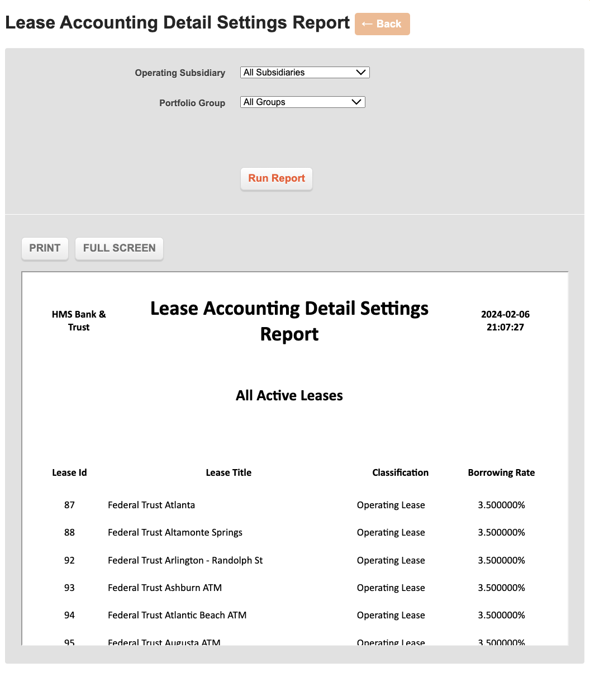Viewport: 590px width, 700px height.
Task: Select the Federal Trust Atlanta lease row
Action: click(x=151, y=505)
